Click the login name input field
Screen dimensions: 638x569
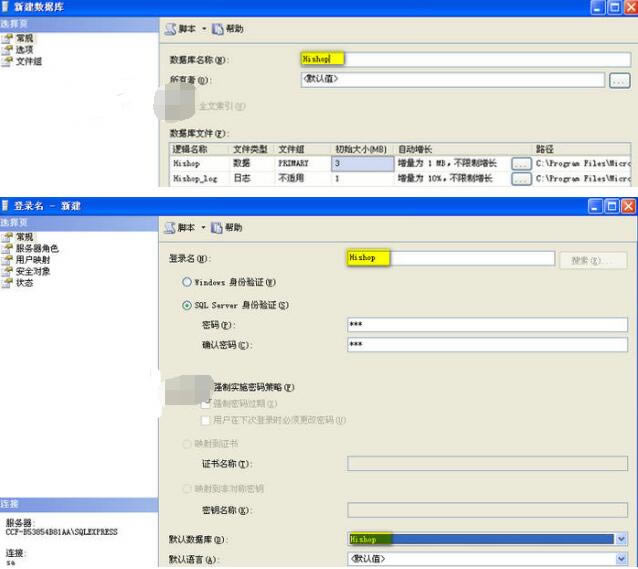tap(451, 258)
